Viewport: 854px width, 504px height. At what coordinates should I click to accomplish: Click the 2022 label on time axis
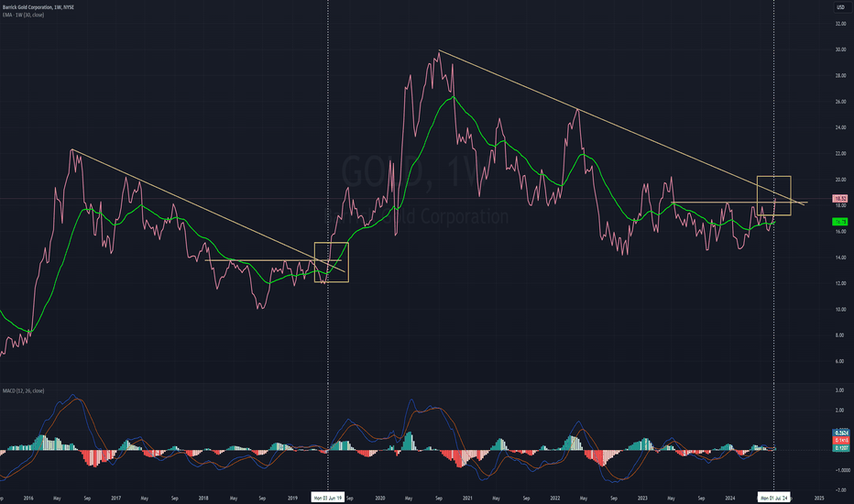pyautogui.click(x=555, y=498)
